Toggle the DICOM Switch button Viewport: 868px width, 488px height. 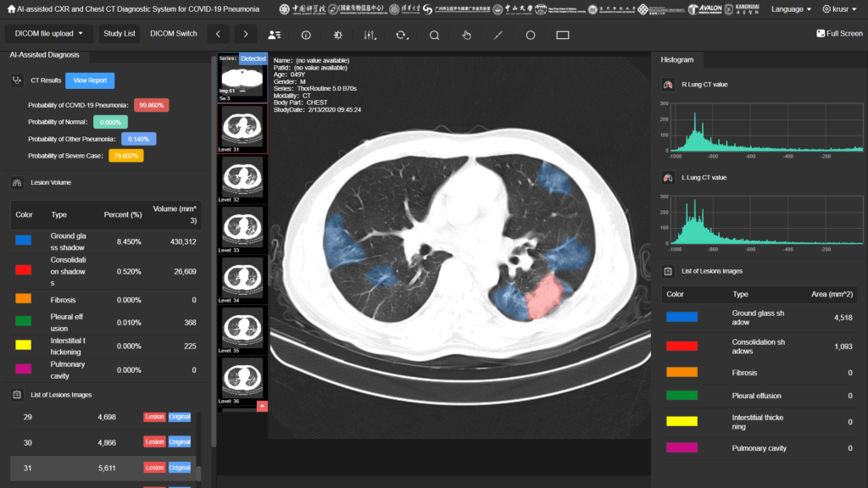(173, 34)
